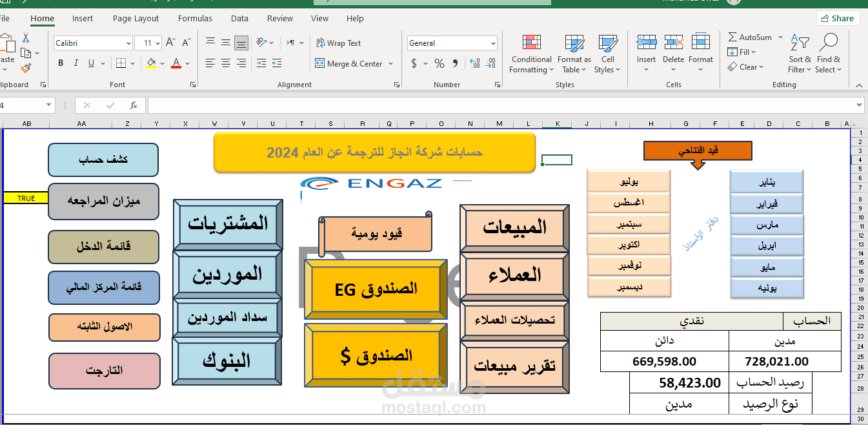The image size is (868, 425).
Task: Open the Formulas ribbon tab
Action: pyautogui.click(x=195, y=19)
